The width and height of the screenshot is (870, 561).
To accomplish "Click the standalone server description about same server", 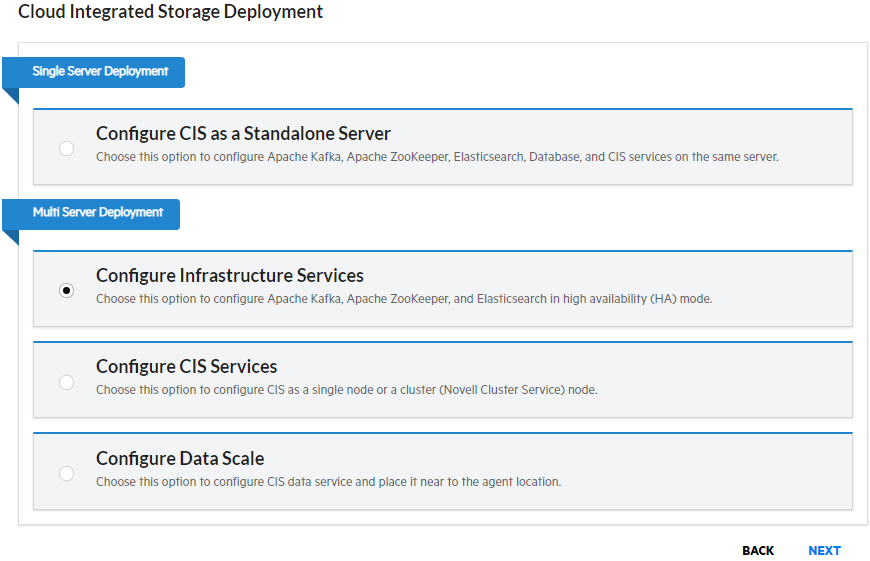I will click(437, 157).
